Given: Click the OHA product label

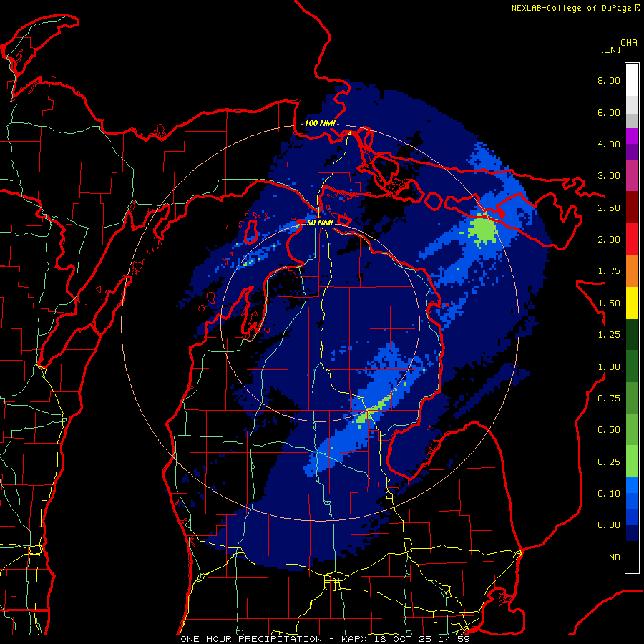Looking at the screenshot, I should [629, 43].
